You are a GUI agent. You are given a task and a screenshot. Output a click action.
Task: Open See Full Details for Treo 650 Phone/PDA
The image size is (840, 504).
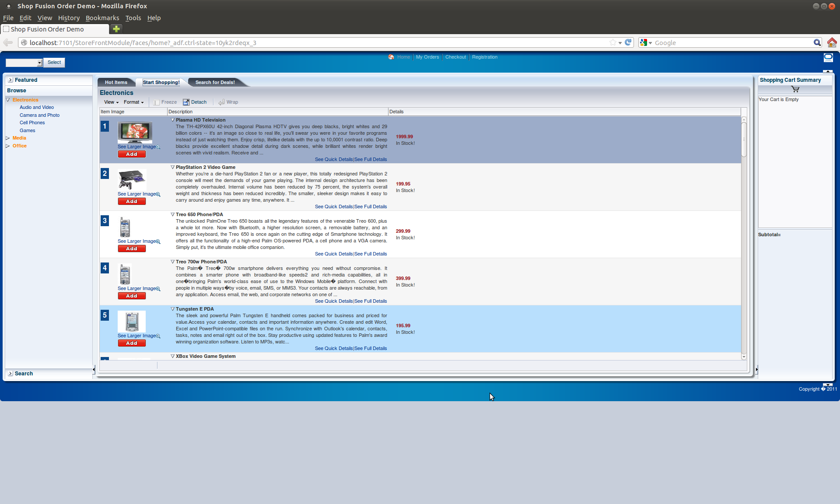(370, 253)
